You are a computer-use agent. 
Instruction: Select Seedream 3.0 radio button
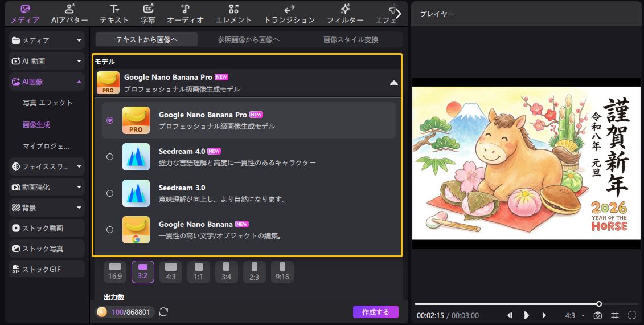click(110, 193)
